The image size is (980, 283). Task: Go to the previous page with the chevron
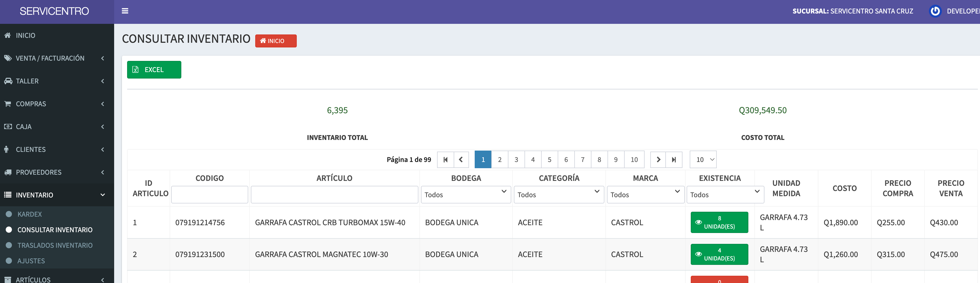coord(461,160)
